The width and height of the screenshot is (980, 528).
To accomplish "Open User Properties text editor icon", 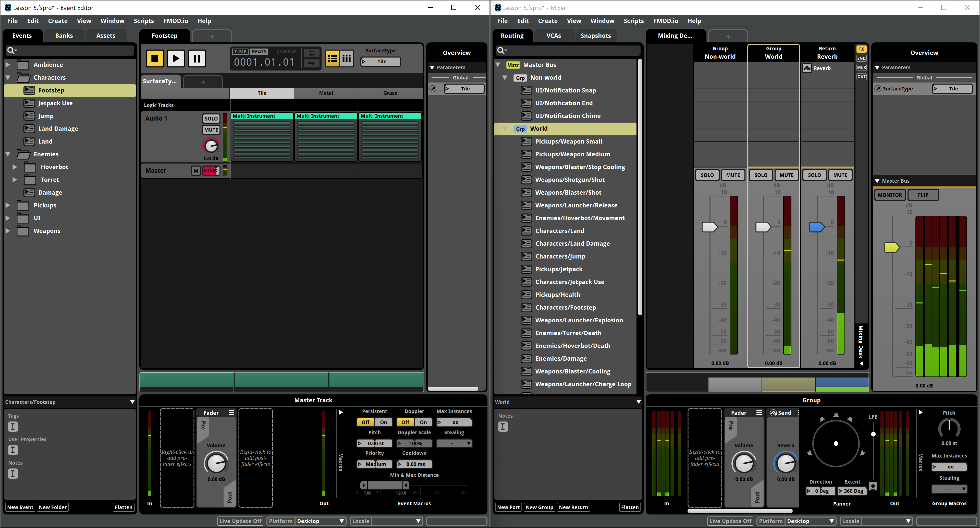I will pos(13,450).
